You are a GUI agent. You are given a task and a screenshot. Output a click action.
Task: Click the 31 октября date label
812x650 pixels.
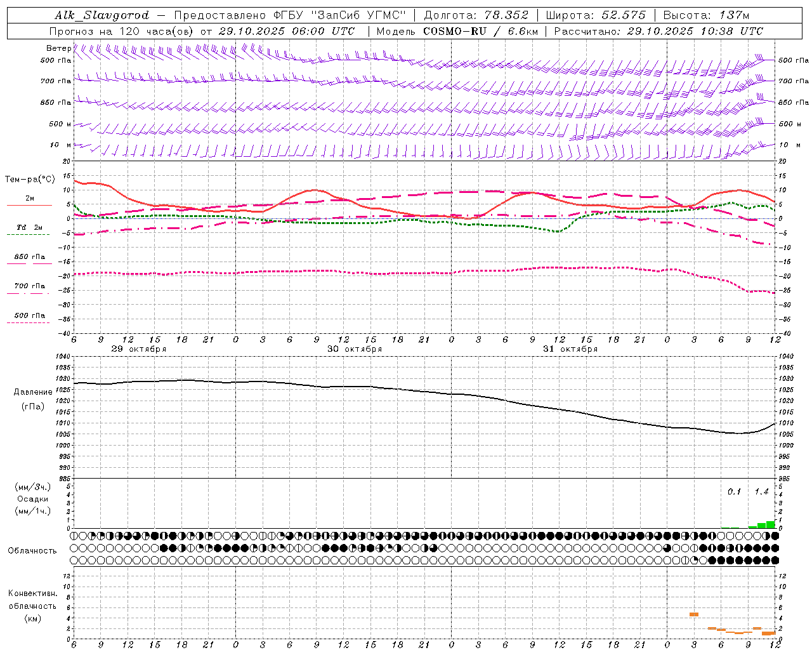coord(570,349)
